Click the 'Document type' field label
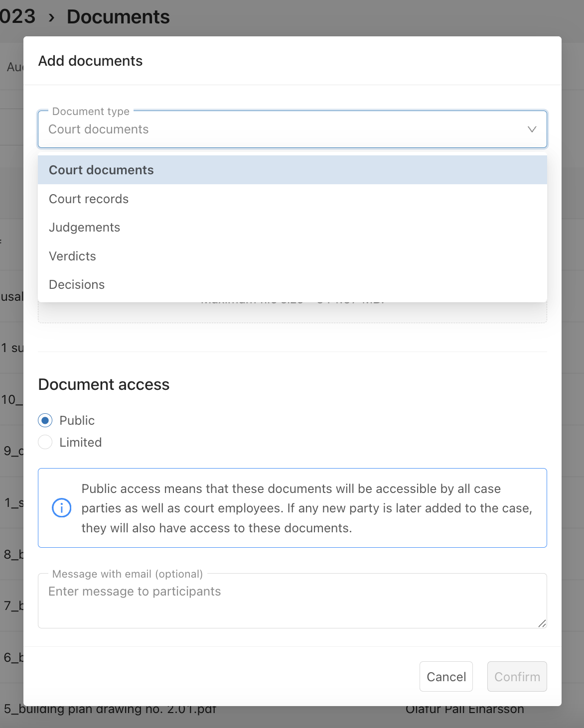 coord(91,112)
